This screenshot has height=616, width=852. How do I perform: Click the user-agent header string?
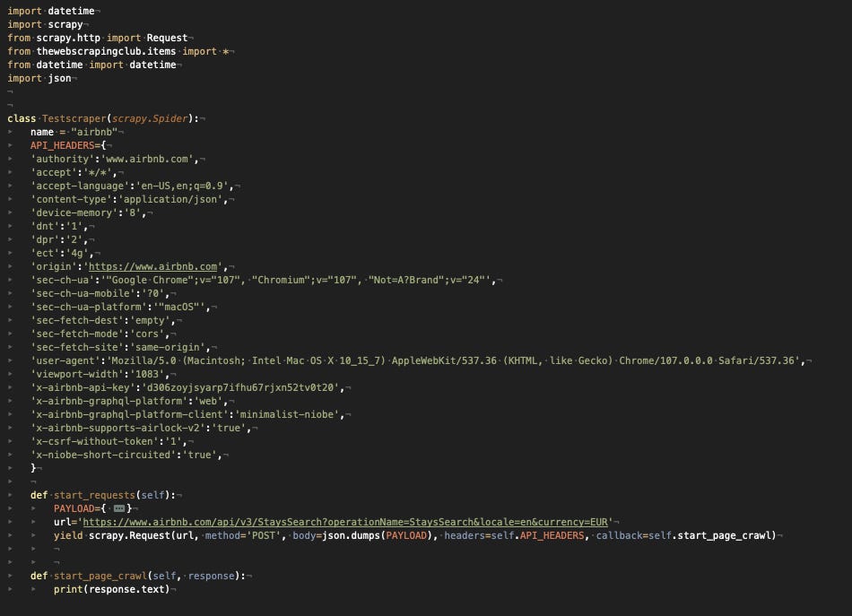(359, 360)
